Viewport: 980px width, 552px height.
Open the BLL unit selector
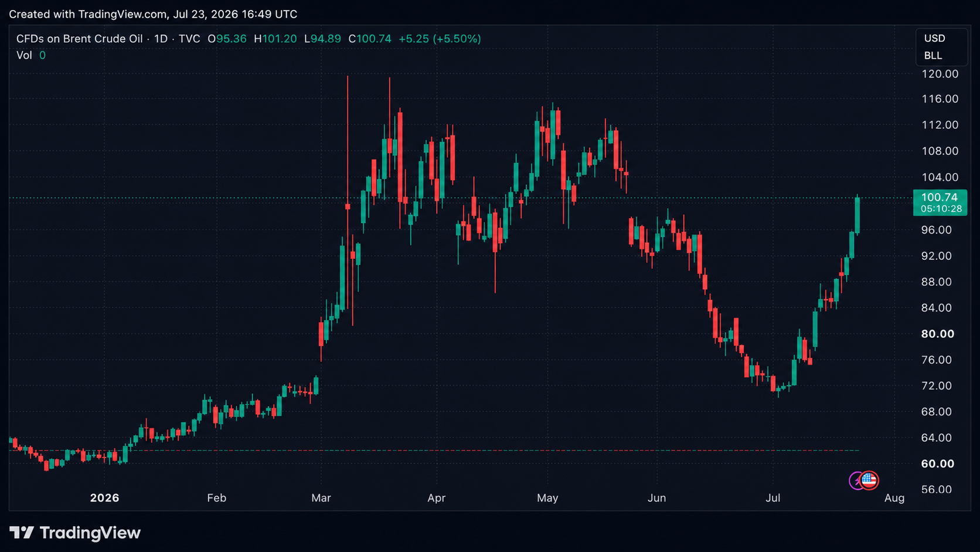[x=933, y=56]
